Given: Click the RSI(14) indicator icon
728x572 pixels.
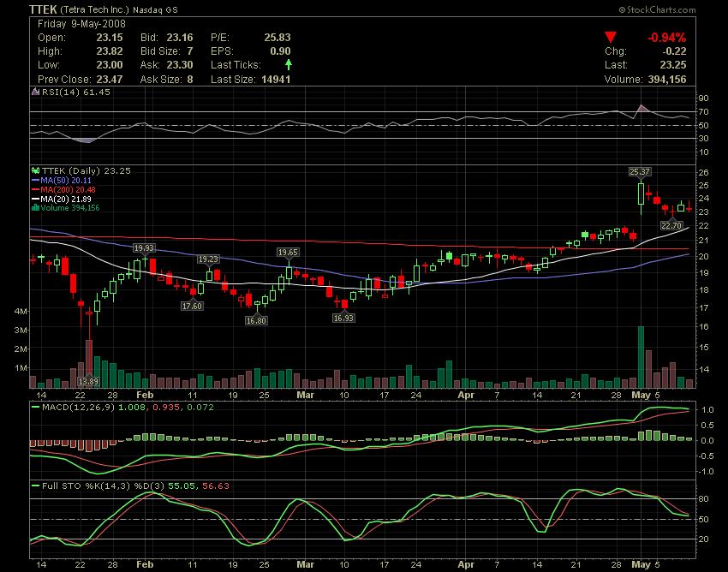Looking at the screenshot, I should (35, 92).
